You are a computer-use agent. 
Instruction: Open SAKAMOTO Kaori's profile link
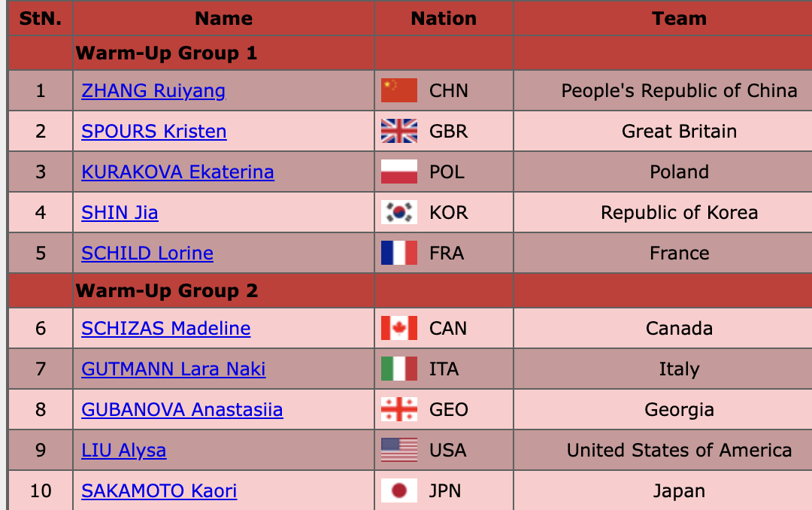(159, 491)
